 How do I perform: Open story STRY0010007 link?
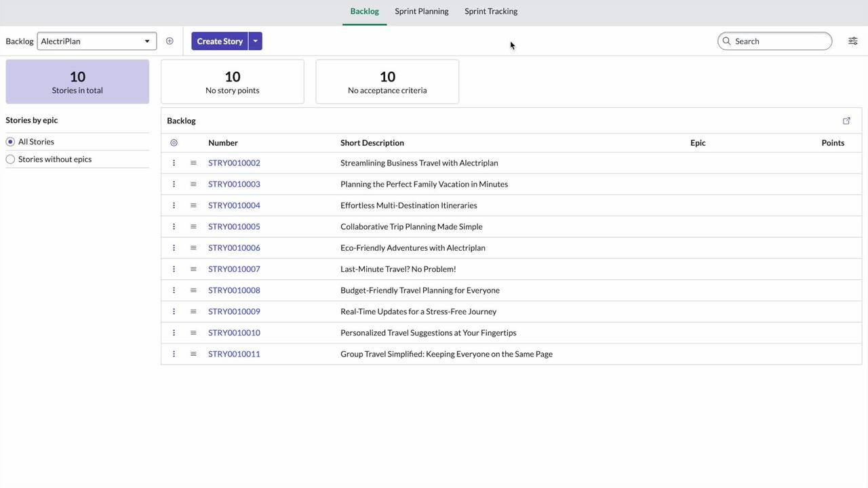[234, 268]
